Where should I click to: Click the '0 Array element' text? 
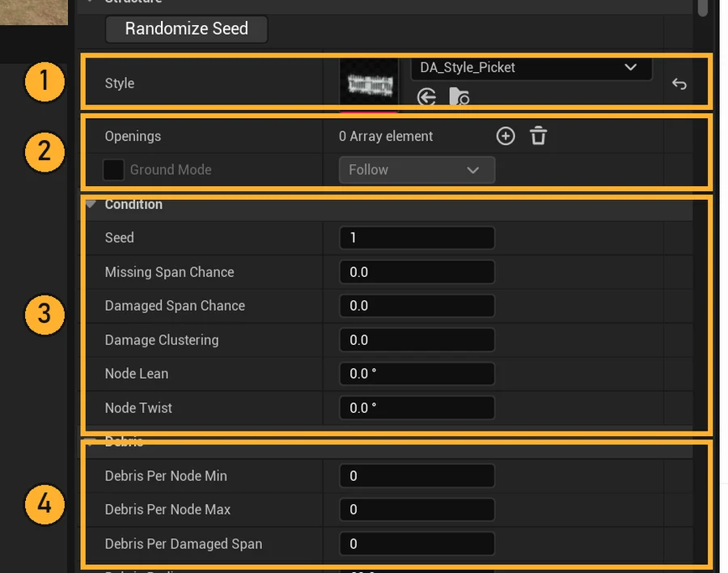click(386, 136)
